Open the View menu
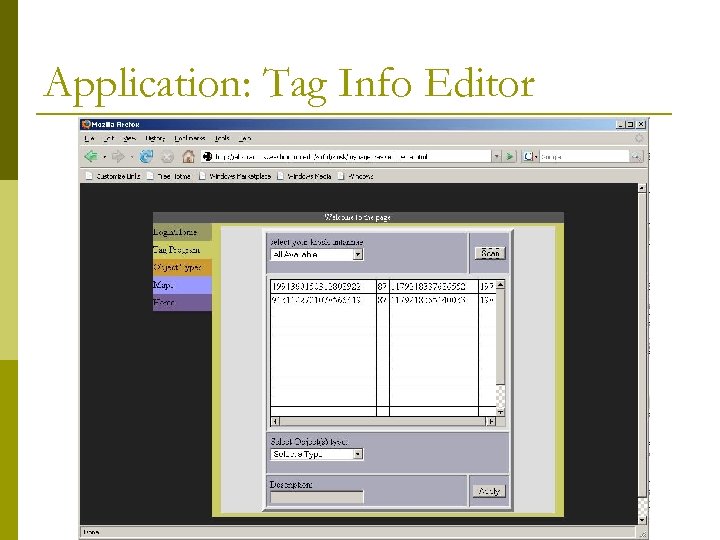Viewport: 720px width, 540px height. [x=129, y=138]
